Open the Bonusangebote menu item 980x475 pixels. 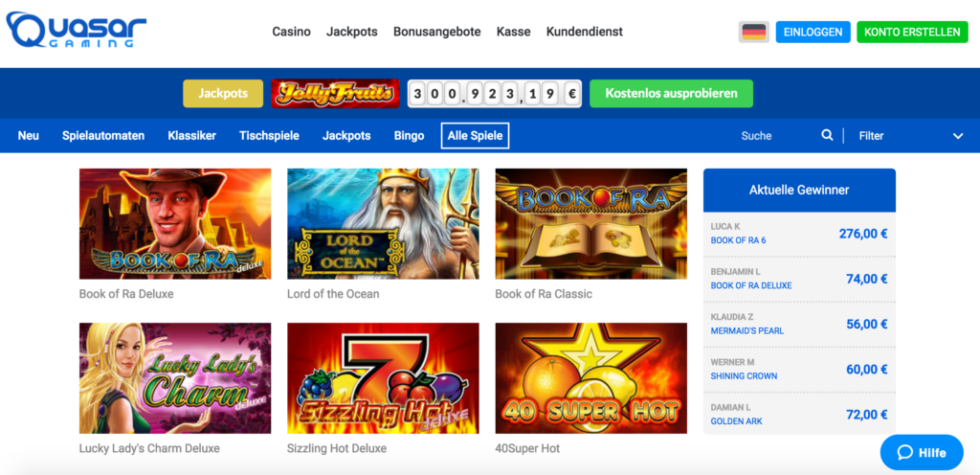point(436,32)
